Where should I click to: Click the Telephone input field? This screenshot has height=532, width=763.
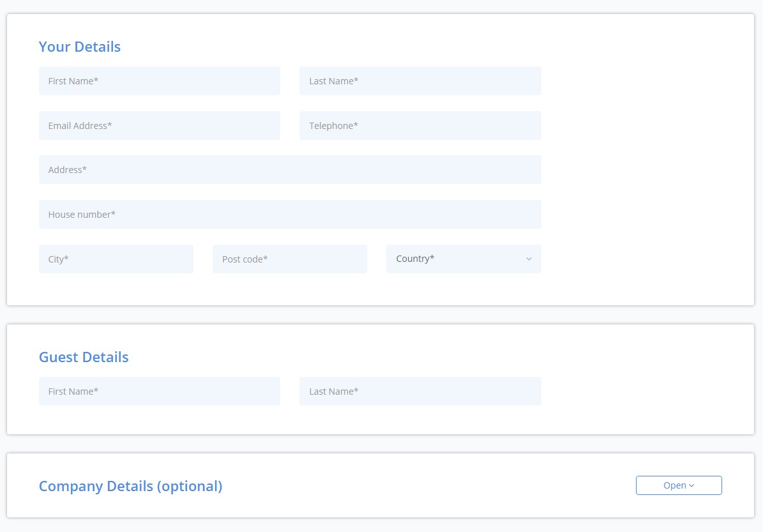(420, 125)
